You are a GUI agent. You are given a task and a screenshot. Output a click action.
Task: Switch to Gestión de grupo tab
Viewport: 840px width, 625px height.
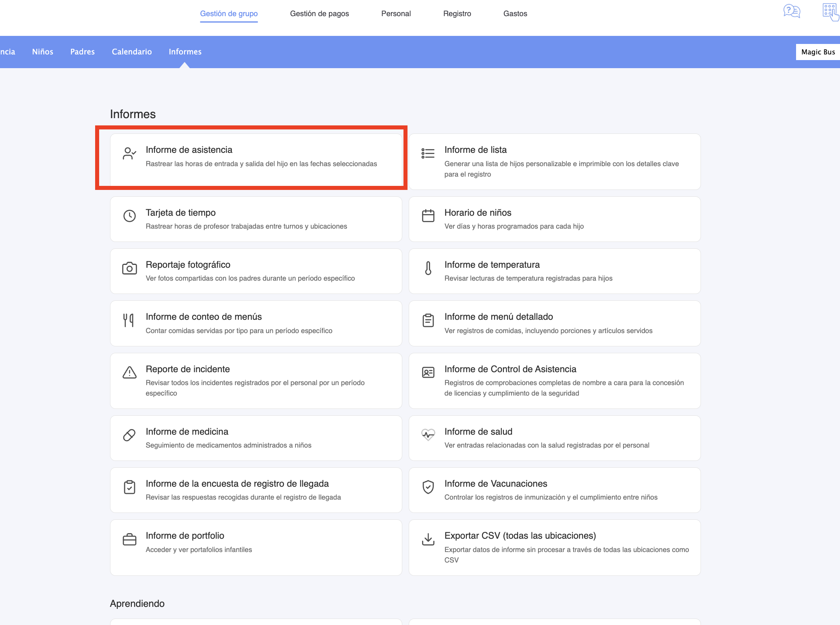[x=229, y=14]
